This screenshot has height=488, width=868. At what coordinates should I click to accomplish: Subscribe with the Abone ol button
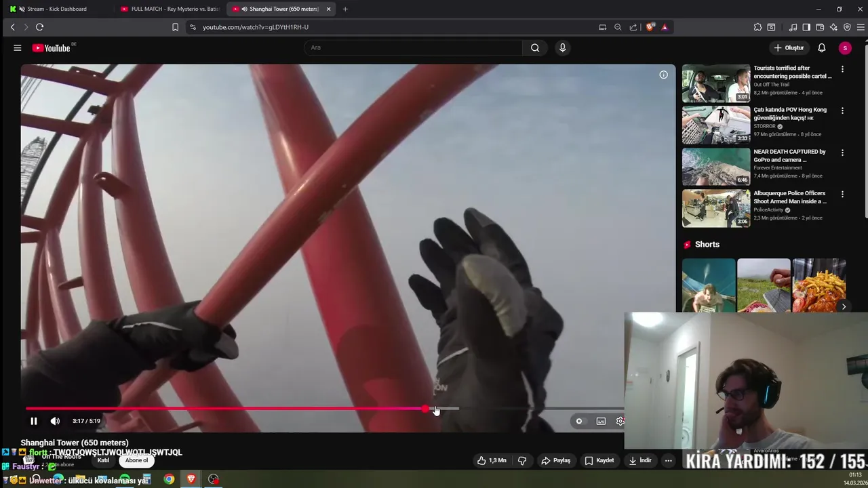[136, 460]
